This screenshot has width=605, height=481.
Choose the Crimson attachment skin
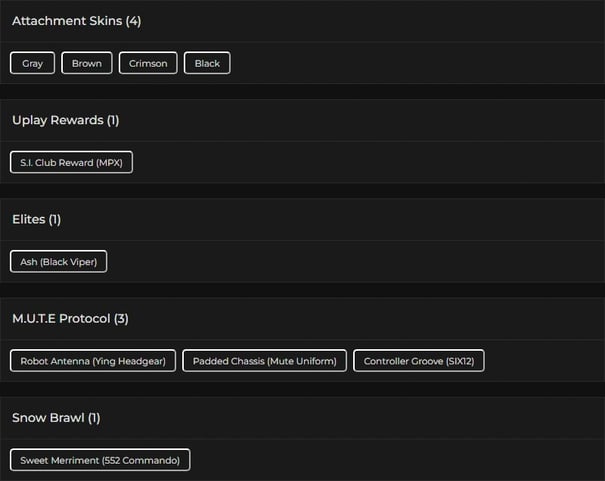[x=149, y=63]
